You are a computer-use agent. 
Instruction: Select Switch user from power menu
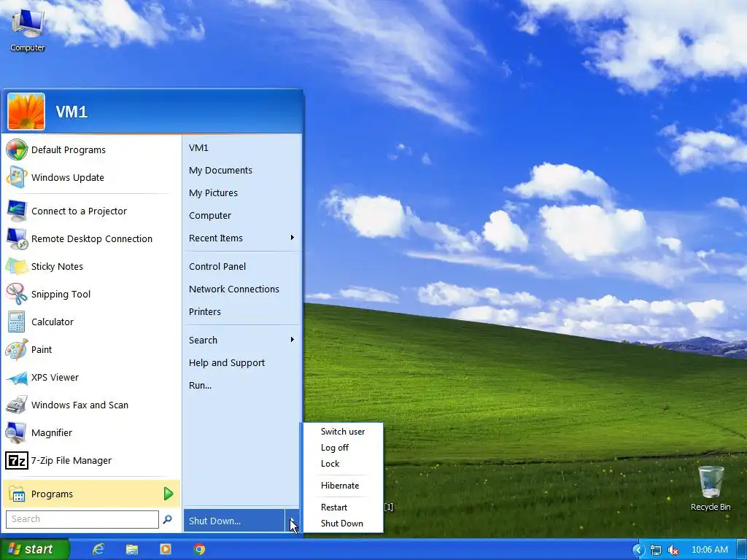click(x=343, y=432)
